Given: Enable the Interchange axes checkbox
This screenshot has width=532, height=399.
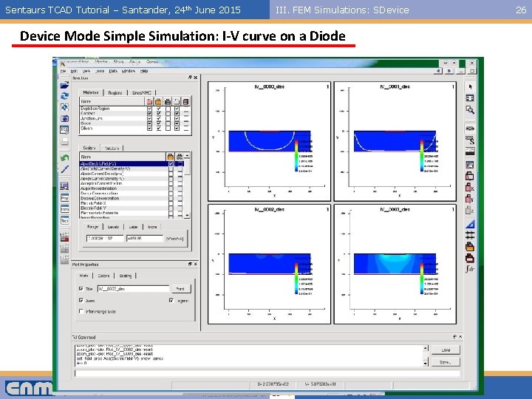Looking at the screenshot, I should pos(81,311).
